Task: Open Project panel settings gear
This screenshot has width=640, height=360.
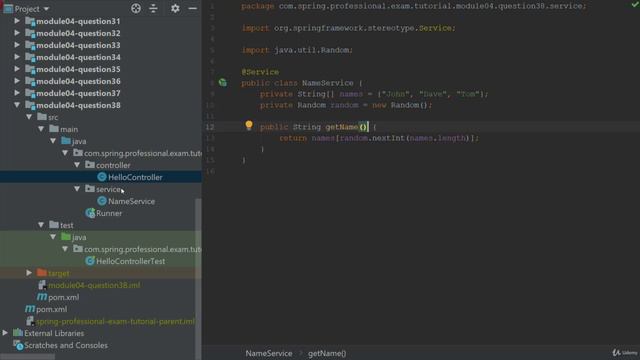Action: 175,8
